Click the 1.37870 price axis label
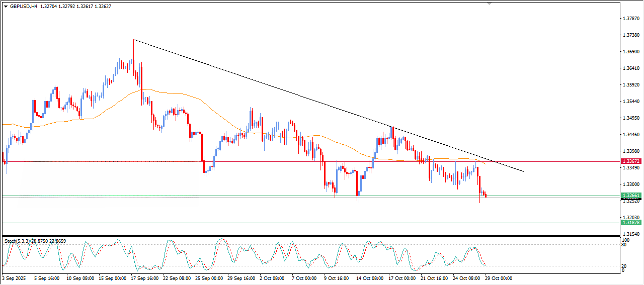 630,19
